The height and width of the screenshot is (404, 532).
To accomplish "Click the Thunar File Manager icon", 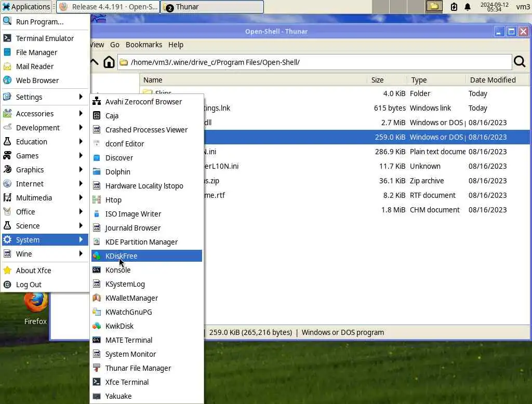I will click(x=97, y=368).
